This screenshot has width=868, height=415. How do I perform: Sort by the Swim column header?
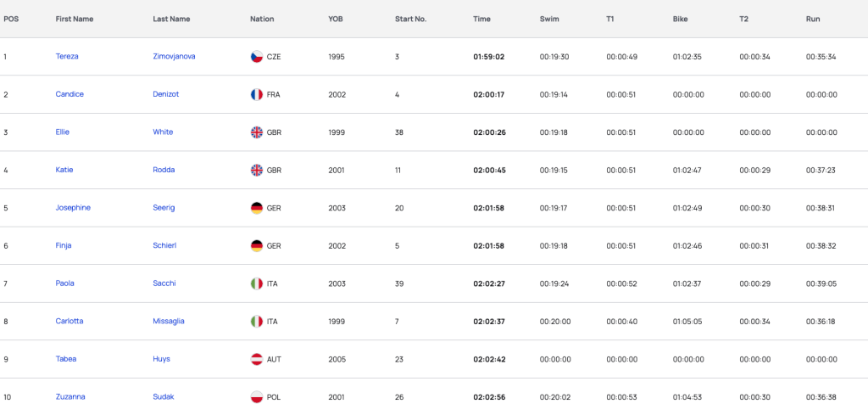pos(549,19)
